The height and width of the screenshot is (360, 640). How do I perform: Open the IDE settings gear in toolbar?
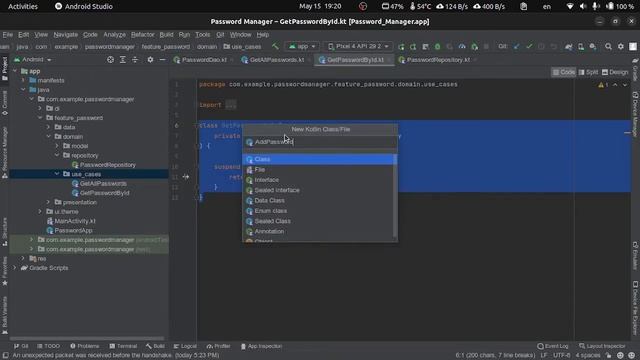point(620,47)
